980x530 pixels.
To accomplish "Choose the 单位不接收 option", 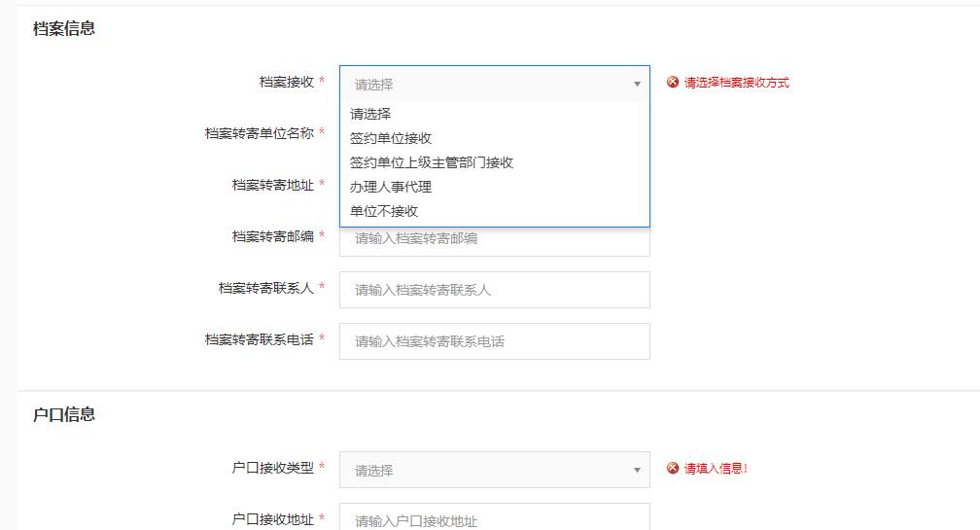I will pyautogui.click(x=384, y=211).
